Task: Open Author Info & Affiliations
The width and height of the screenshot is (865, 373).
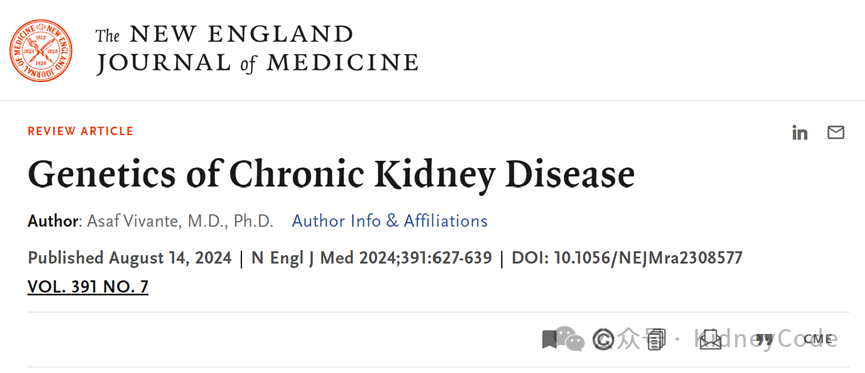Action: (x=389, y=221)
